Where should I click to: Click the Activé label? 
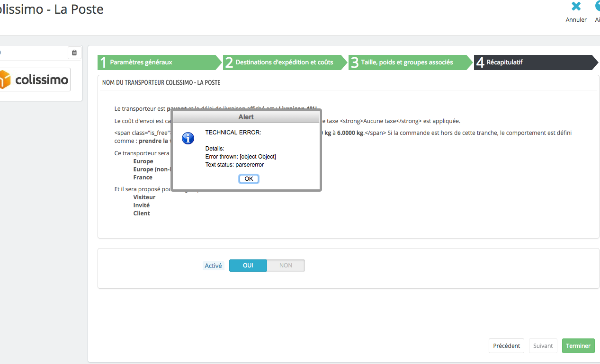tap(214, 266)
